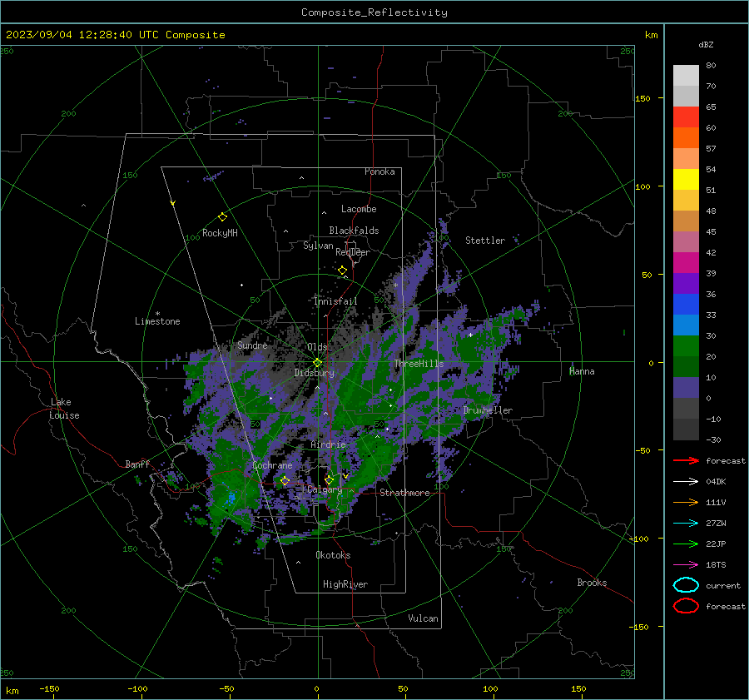Viewport: 749px width, 700px height.
Task: Click the Lacombe city label
Action: (359, 209)
